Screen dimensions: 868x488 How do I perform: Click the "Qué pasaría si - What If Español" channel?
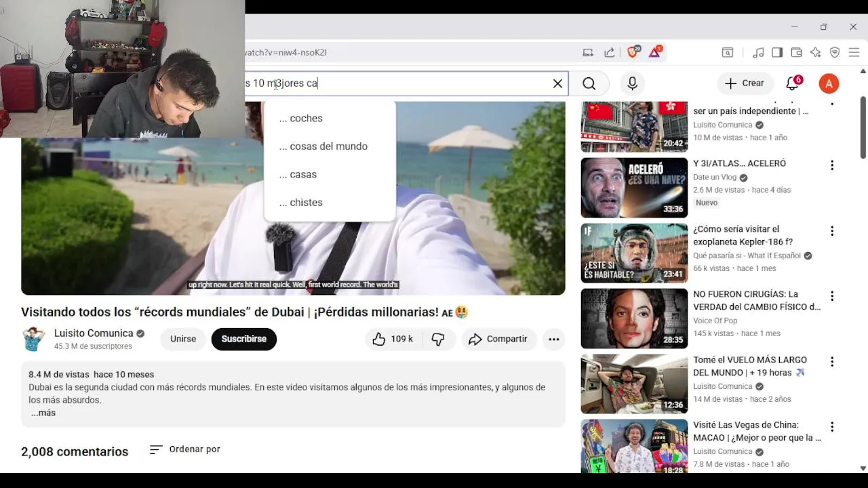pyautogui.click(x=747, y=256)
